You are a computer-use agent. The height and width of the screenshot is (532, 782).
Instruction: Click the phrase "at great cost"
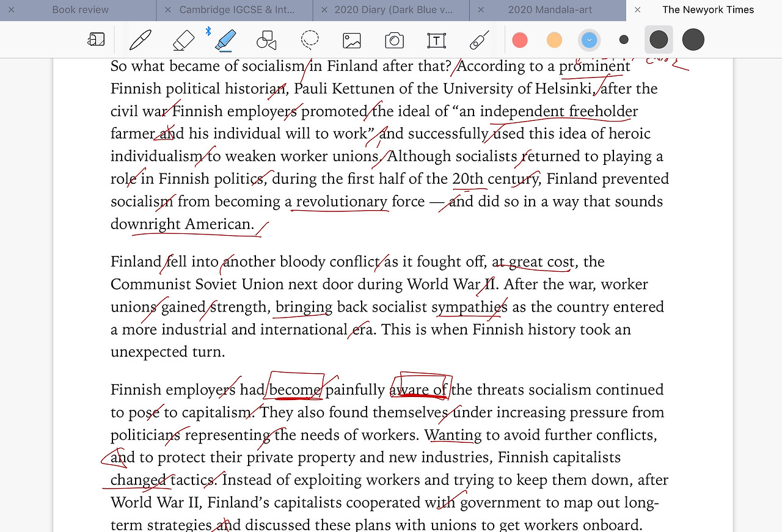533,262
